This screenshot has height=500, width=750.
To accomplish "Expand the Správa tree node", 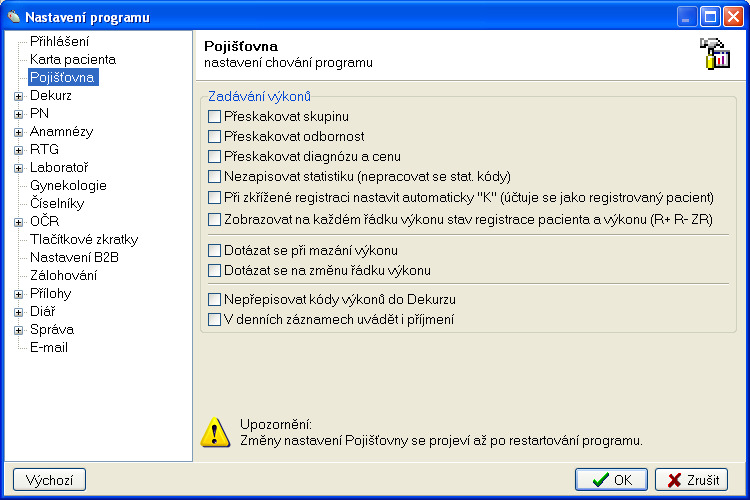I will coord(18,330).
